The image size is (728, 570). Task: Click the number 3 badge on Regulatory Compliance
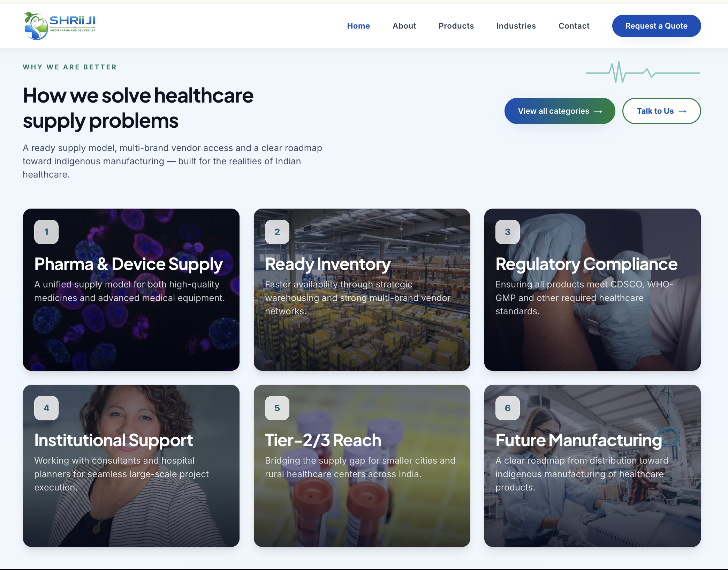[x=508, y=232]
